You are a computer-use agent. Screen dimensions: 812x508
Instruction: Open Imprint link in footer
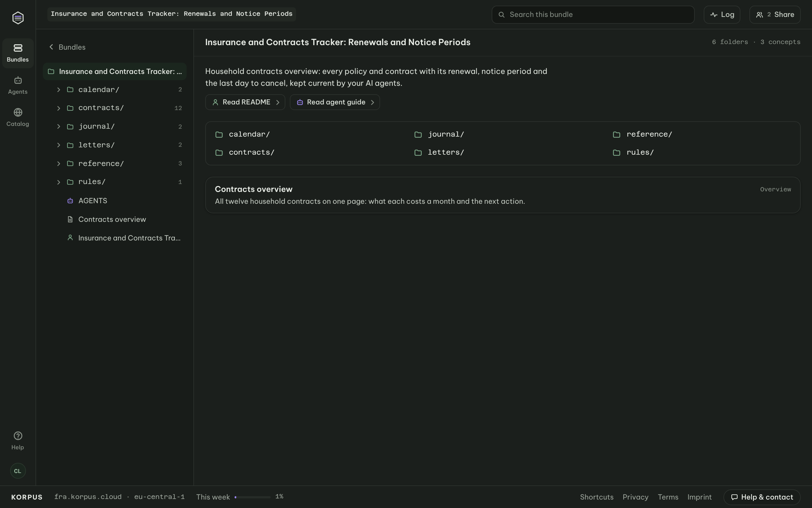pyautogui.click(x=699, y=497)
